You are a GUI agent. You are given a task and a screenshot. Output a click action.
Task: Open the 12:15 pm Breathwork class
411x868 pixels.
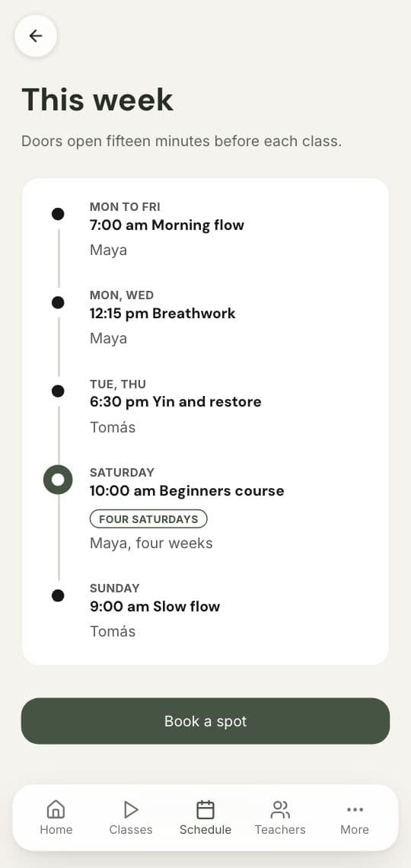pos(163,314)
